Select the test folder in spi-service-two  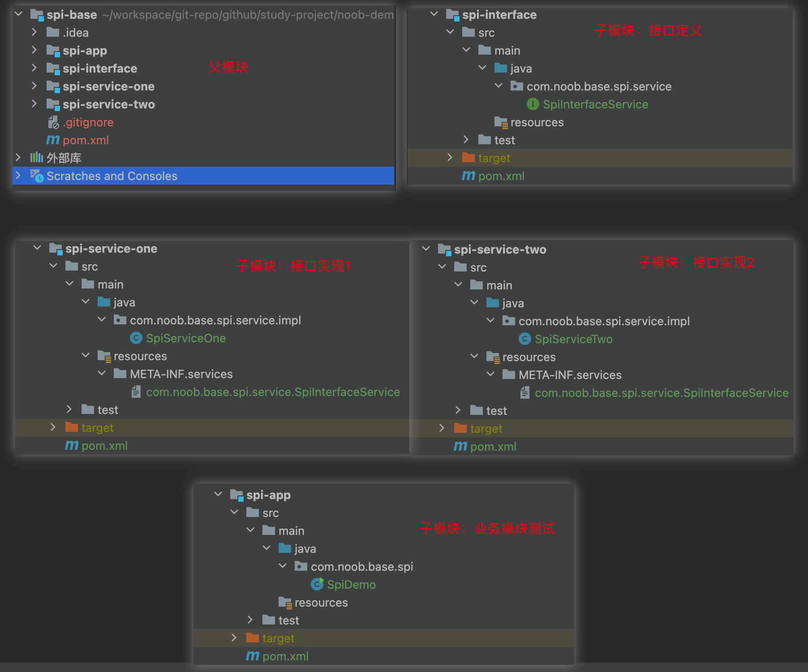click(x=496, y=411)
